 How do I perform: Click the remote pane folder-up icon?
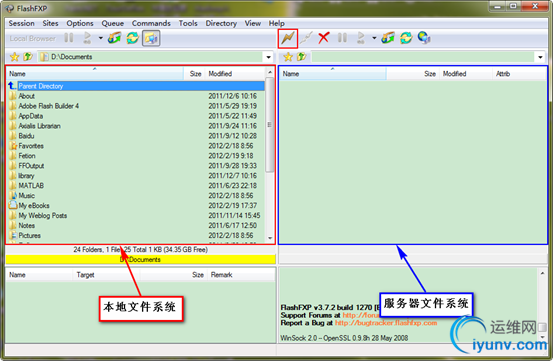301,57
